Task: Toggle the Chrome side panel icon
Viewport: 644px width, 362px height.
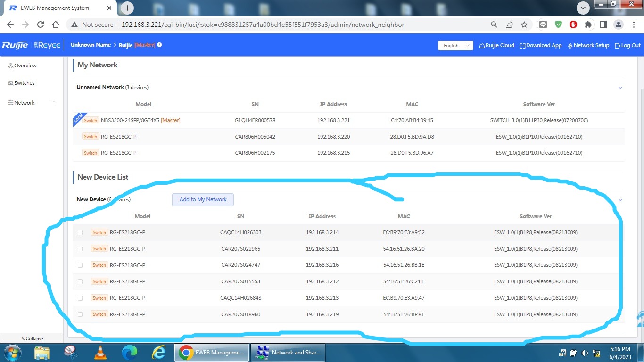Action: (603, 25)
